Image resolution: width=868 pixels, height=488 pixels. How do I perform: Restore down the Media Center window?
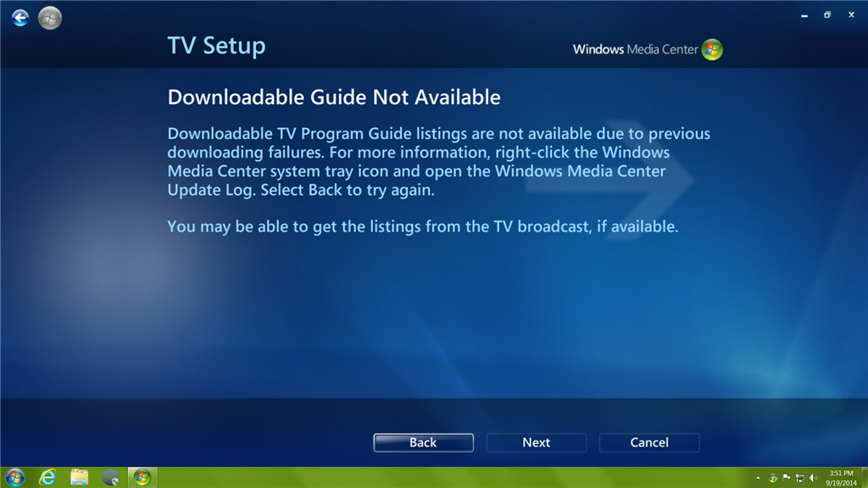click(827, 15)
